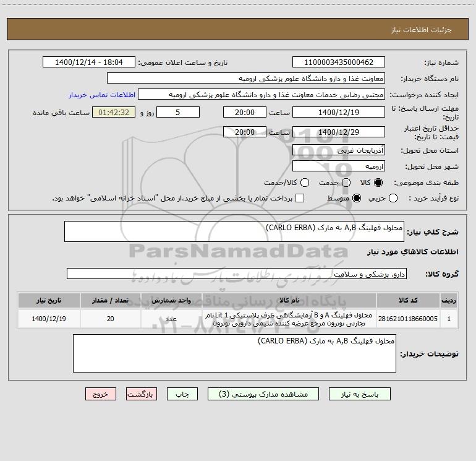Select the جزیی purchase type radio
Image resolution: width=476 pixels, height=461 pixels.
pos(393,198)
